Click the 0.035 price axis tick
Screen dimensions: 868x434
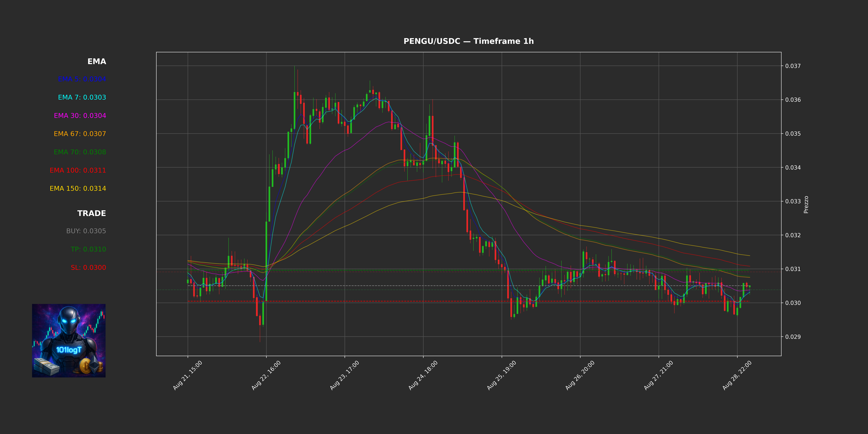(793, 134)
